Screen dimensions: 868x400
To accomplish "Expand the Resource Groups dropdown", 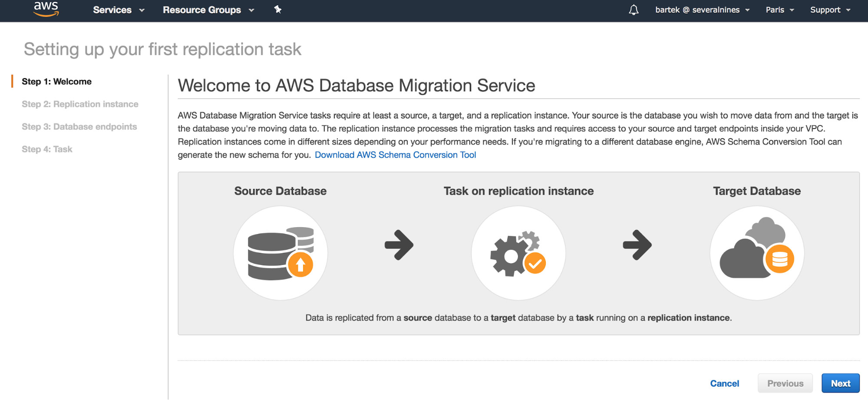I will pyautogui.click(x=208, y=10).
